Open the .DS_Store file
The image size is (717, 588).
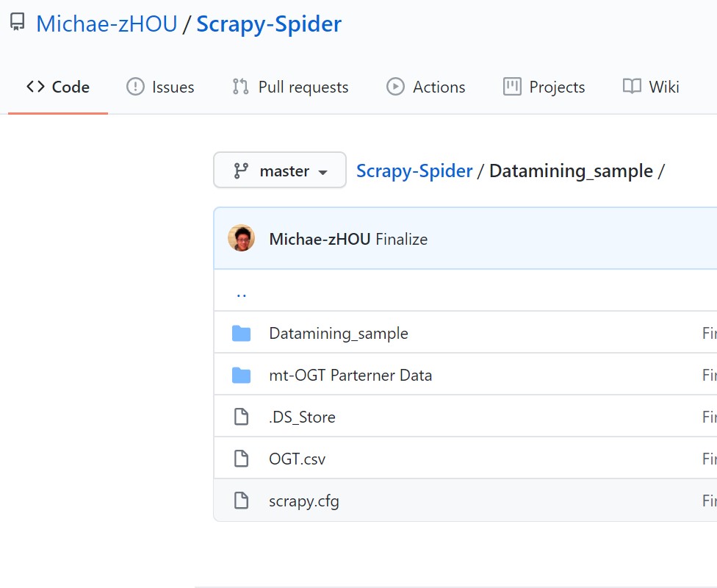pos(302,417)
